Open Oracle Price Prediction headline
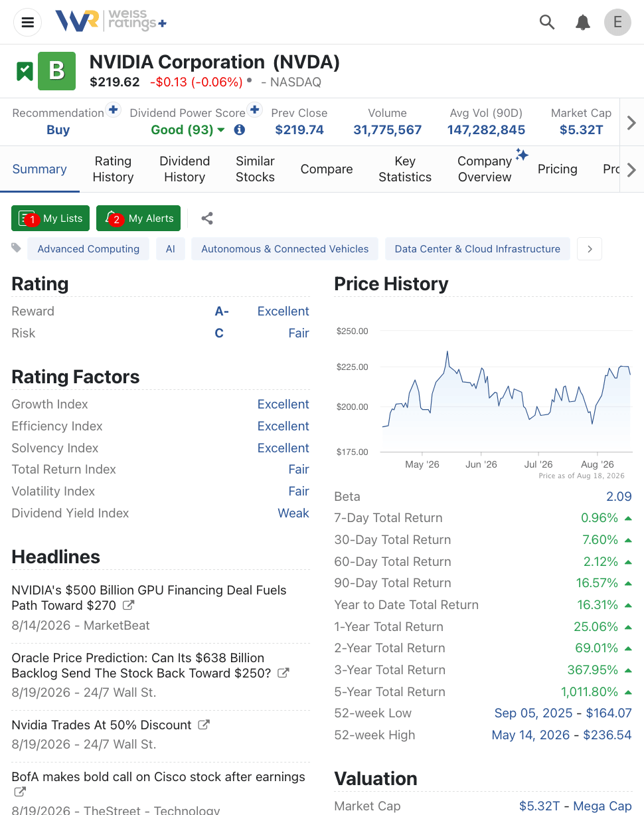This screenshot has height=815, width=644. (141, 666)
